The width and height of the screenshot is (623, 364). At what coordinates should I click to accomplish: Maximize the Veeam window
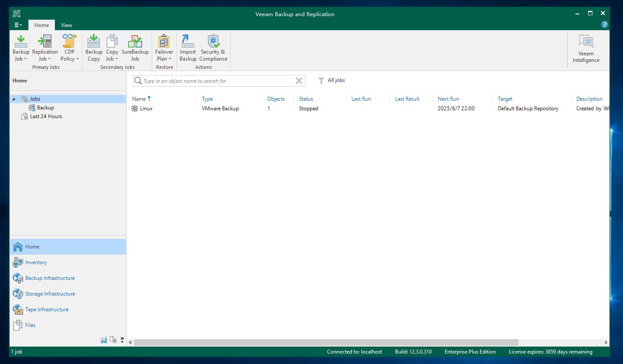pyautogui.click(x=590, y=14)
